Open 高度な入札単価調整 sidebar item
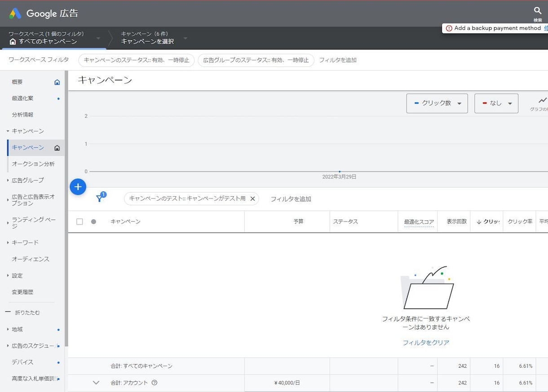 coord(34,379)
